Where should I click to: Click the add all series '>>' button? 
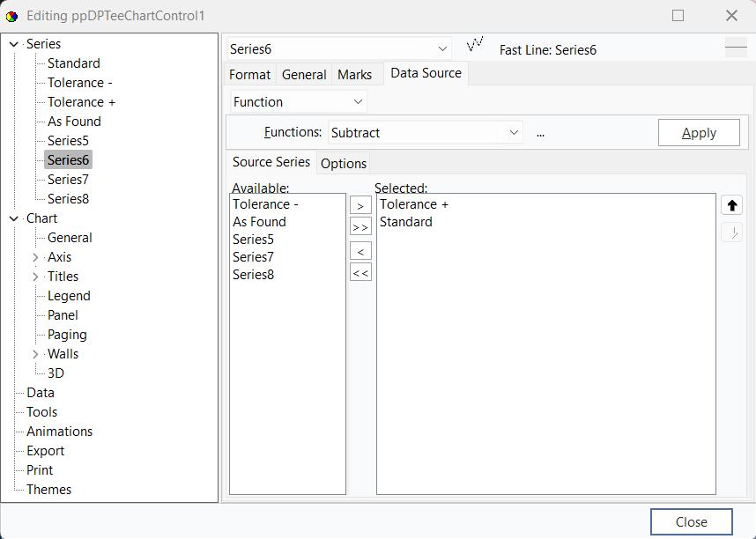[360, 227]
